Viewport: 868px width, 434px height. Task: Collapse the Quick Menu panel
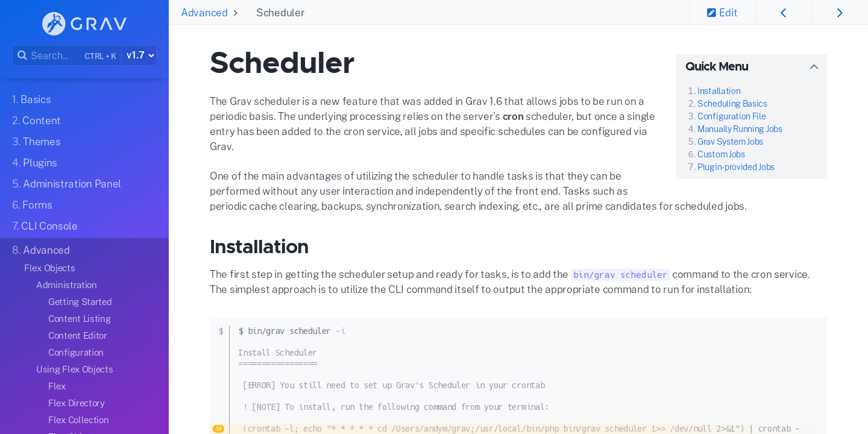tap(814, 67)
